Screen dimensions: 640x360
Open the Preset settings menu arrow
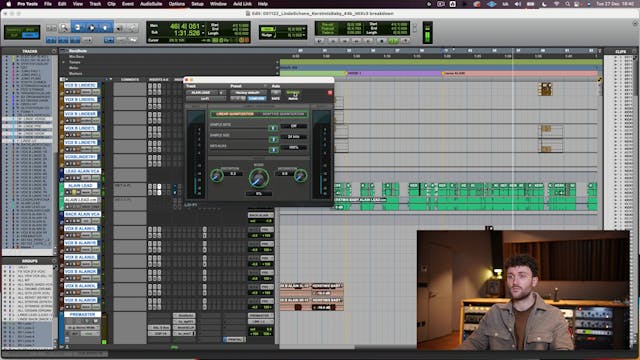(x=265, y=87)
